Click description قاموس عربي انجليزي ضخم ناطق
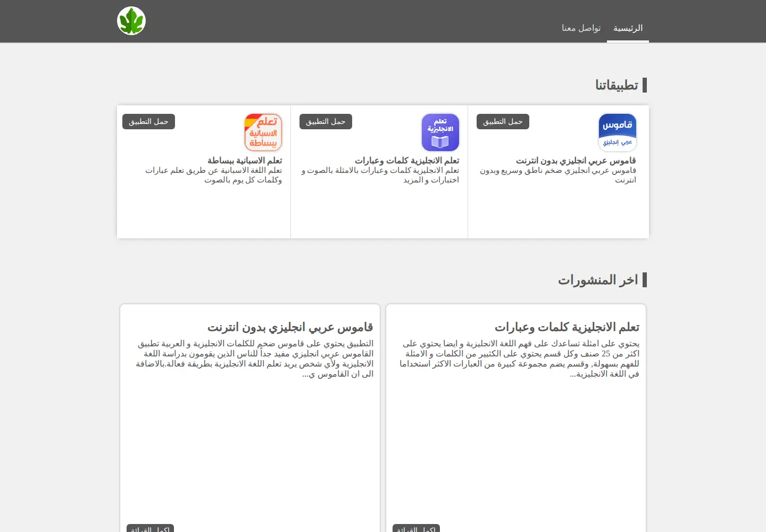The width and height of the screenshot is (766, 532). pyautogui.click(x=558, y=175)
